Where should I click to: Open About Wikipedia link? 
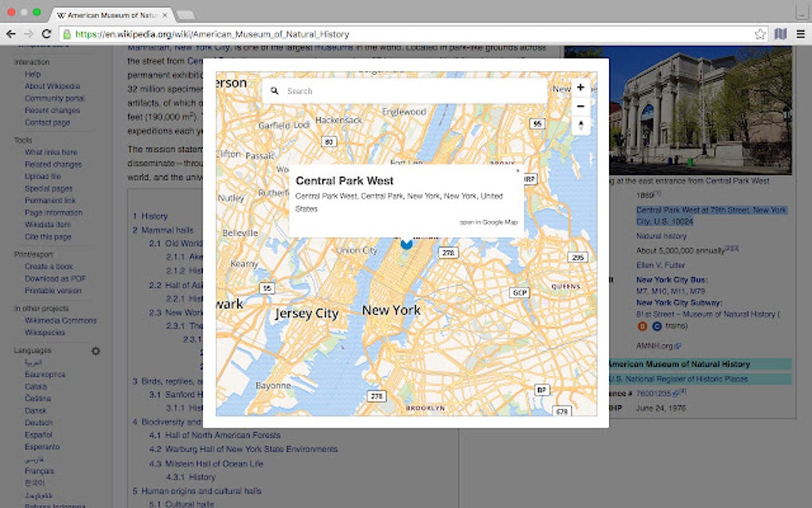[x=53, y=86]
